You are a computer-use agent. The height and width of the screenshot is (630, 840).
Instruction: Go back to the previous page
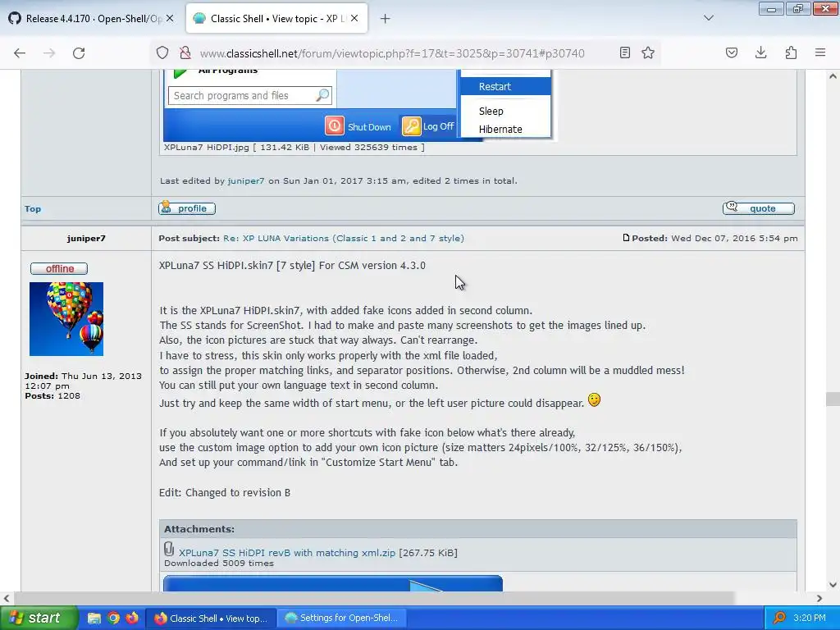click(20, 53)
